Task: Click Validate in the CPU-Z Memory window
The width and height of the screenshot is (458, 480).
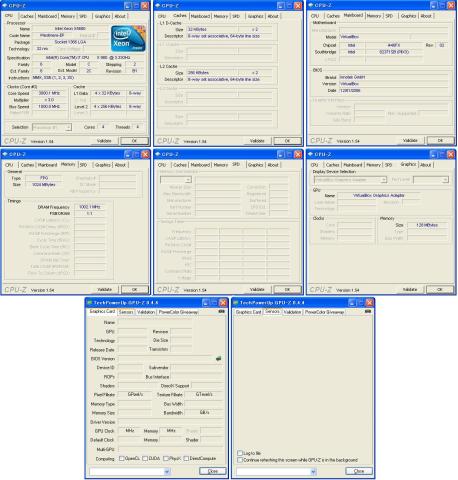Action: 104,290
